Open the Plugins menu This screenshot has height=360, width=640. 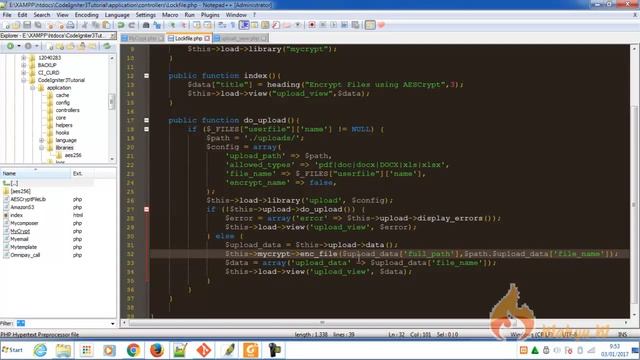(x=210, y=15)
